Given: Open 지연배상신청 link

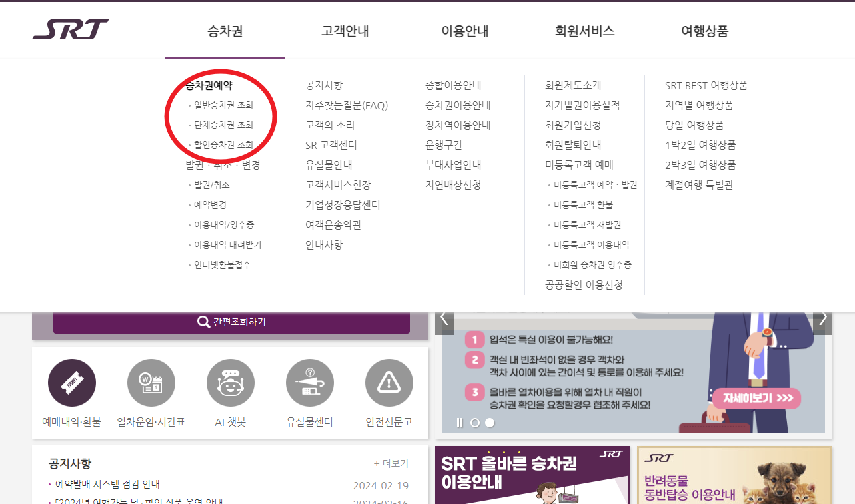Looking at the screenshot, I should 453,185.
